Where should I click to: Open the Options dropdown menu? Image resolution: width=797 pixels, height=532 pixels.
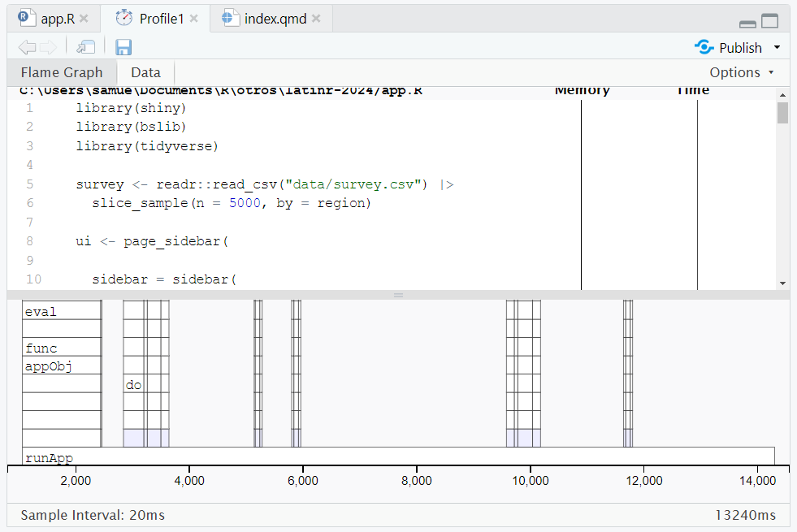click(x=741, y=72)
